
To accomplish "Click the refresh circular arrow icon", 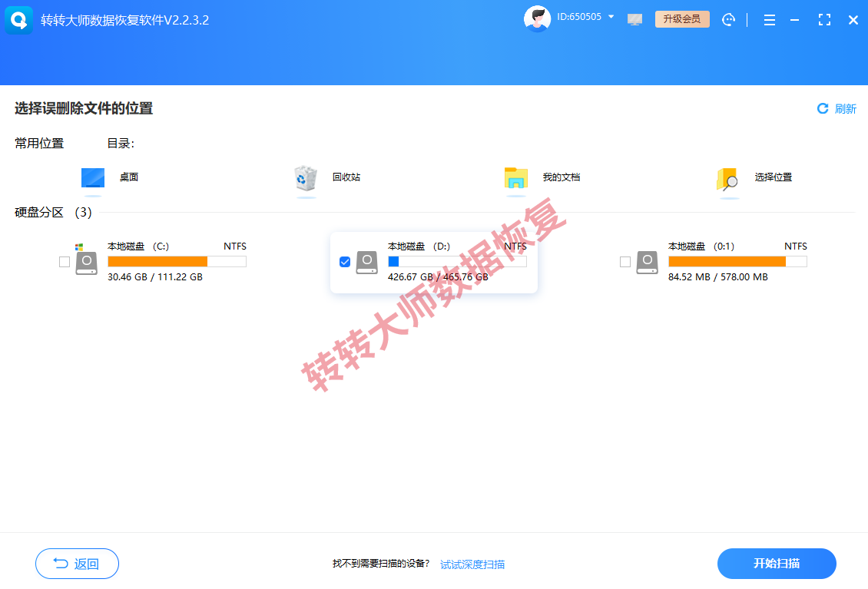I will (x=823, y=108).
